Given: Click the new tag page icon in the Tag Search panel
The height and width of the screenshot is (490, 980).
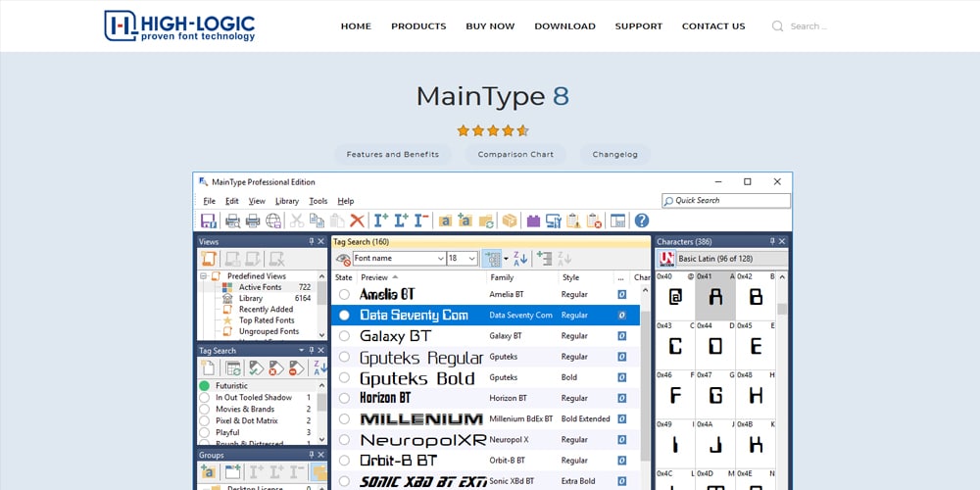Looking at the screenshot, I should point(208,368).
